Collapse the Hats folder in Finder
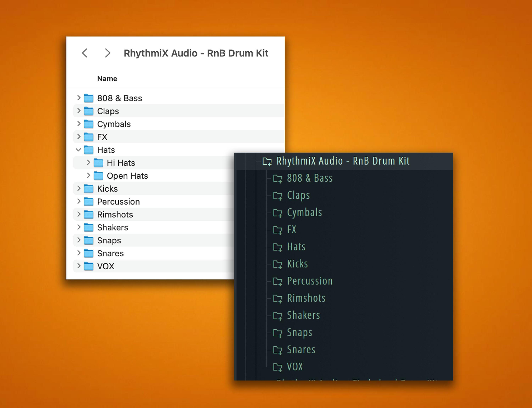The height and width of the screenshot is (408, 532). pos(78,150)
